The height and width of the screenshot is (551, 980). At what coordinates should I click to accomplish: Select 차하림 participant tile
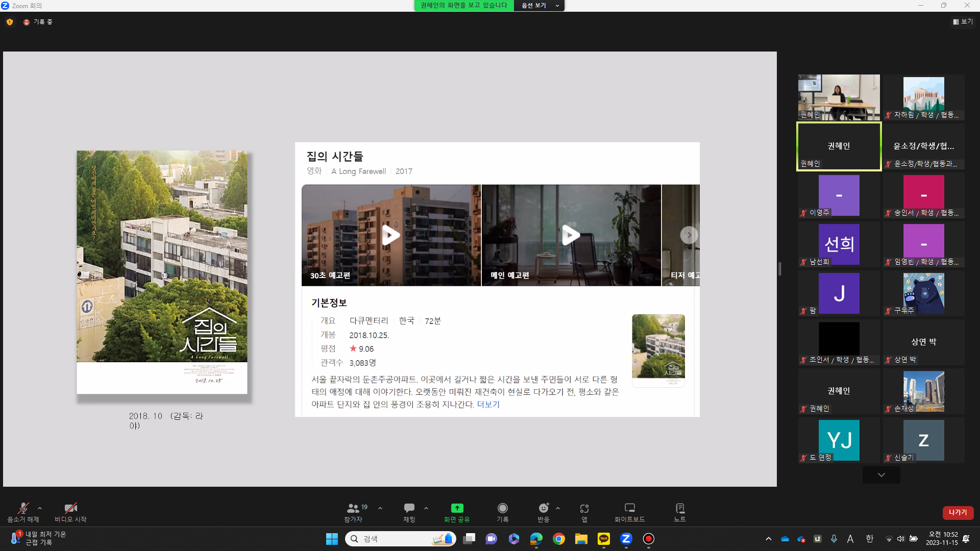point(924,97)
